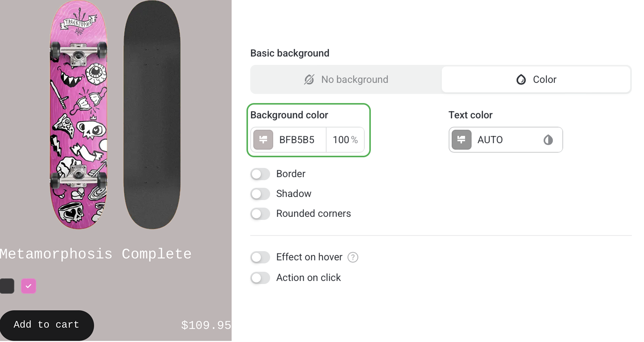Image resolution: width=644 pixels, height=342 pixels.
Task: Select the dark gray color variant swatch
Action: 7,286
